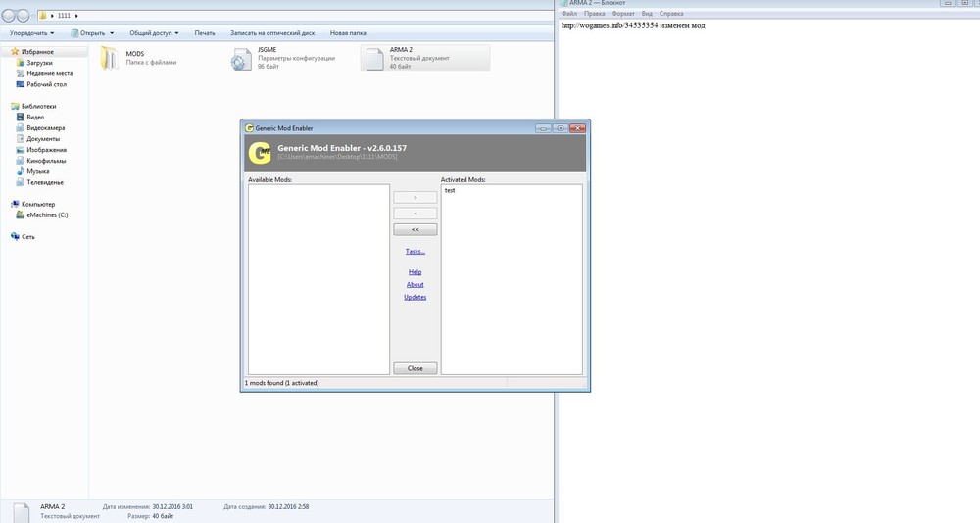Expand the Открыть dropdown arrow
The image size is (980, 523).
112,33
